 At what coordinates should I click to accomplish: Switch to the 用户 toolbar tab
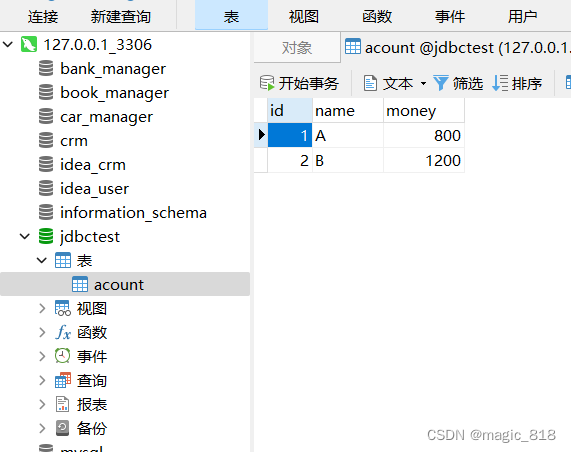coord(523,16)
